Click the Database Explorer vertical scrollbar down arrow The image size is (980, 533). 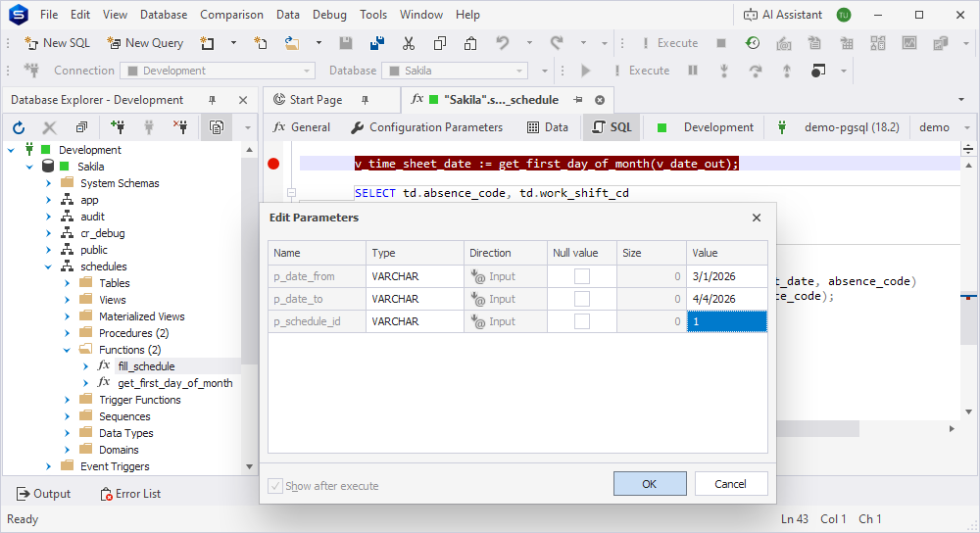point(249,466)
